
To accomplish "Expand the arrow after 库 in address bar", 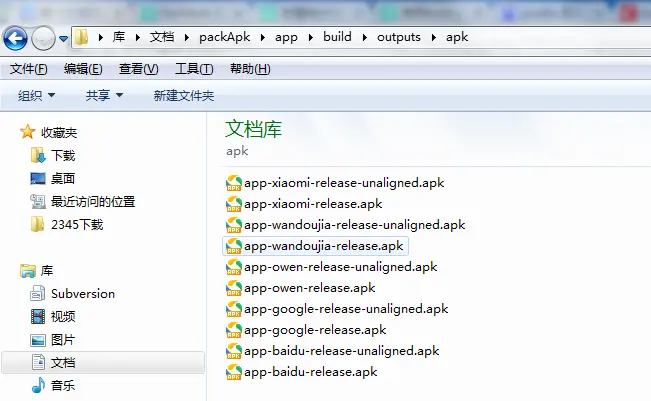I will pyautogui.click(x=137, y=37).
